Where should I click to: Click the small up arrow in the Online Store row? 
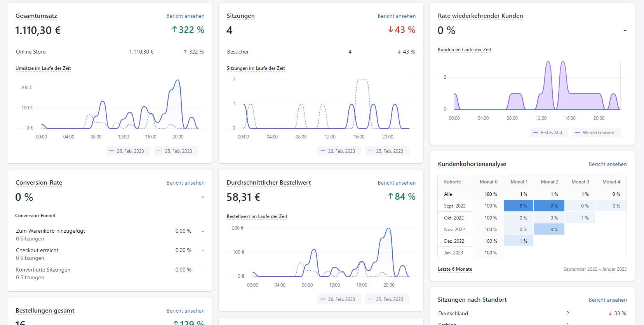(185, 52)
